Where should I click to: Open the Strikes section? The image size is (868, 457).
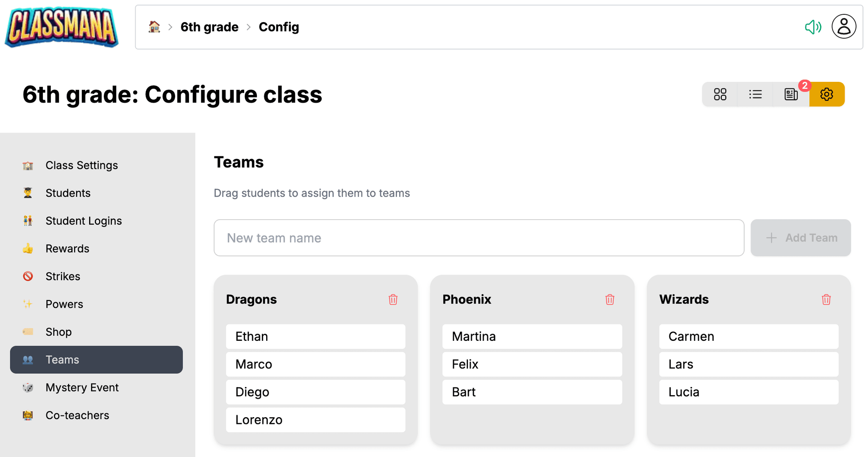tap(63, 276)
